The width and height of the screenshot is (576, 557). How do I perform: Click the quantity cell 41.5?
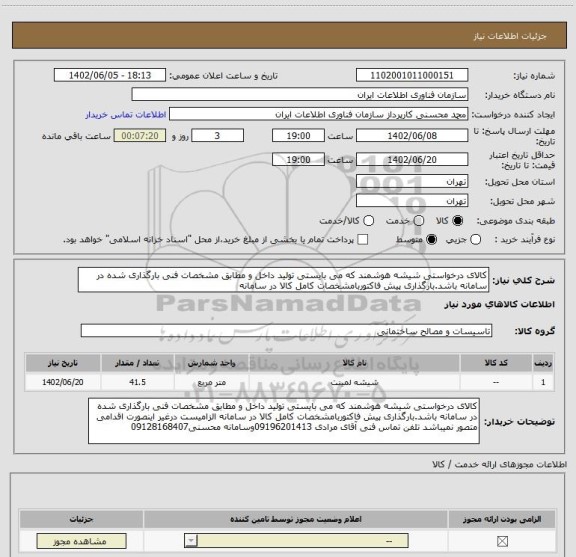click(x=137, y=382)
